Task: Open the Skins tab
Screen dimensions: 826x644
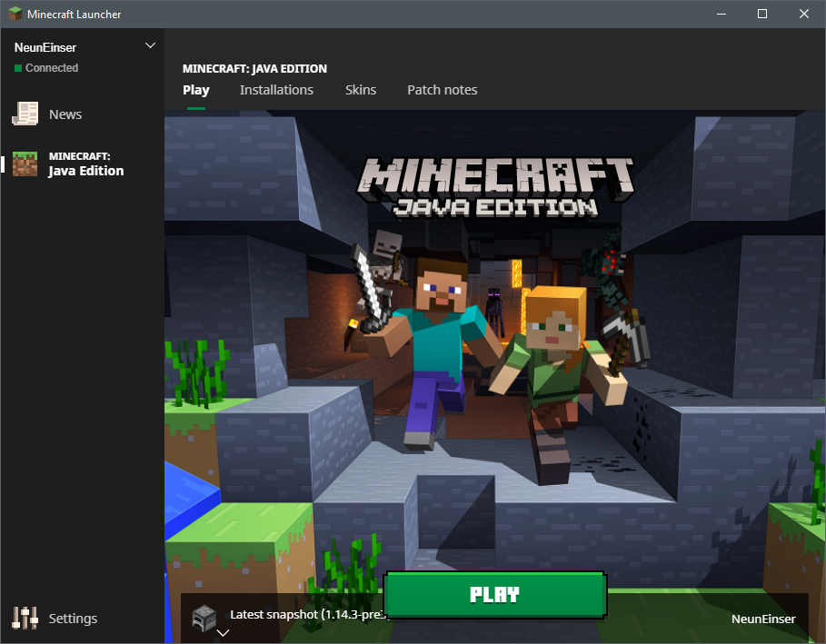Action: (361, 90)
